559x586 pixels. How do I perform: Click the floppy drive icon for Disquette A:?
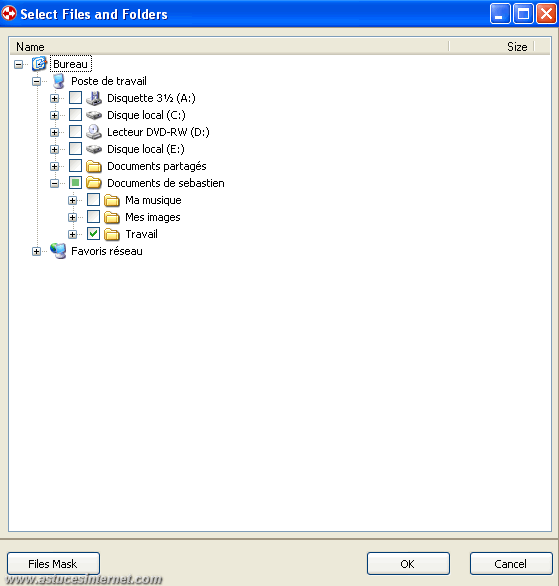tap(94, 98)
